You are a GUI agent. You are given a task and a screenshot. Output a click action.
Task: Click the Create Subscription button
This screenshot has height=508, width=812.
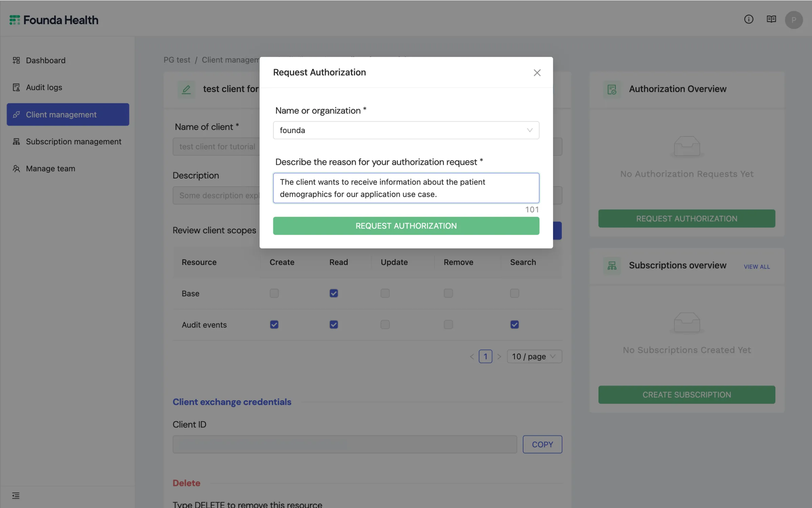pyautogui.click(x=687, y=395)
